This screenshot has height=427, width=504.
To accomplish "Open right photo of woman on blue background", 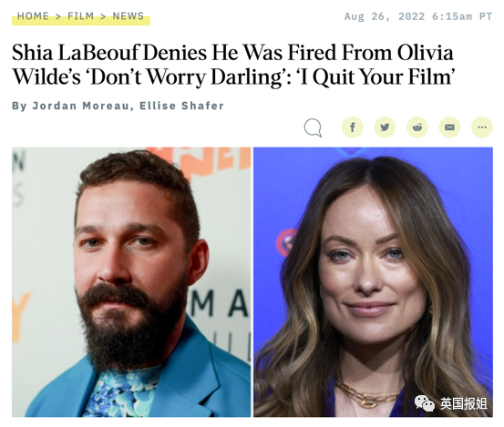I will point(373,282).
